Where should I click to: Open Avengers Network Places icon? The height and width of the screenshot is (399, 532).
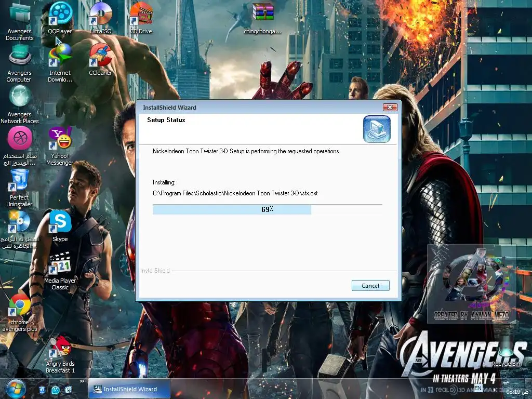coord(19,104)
